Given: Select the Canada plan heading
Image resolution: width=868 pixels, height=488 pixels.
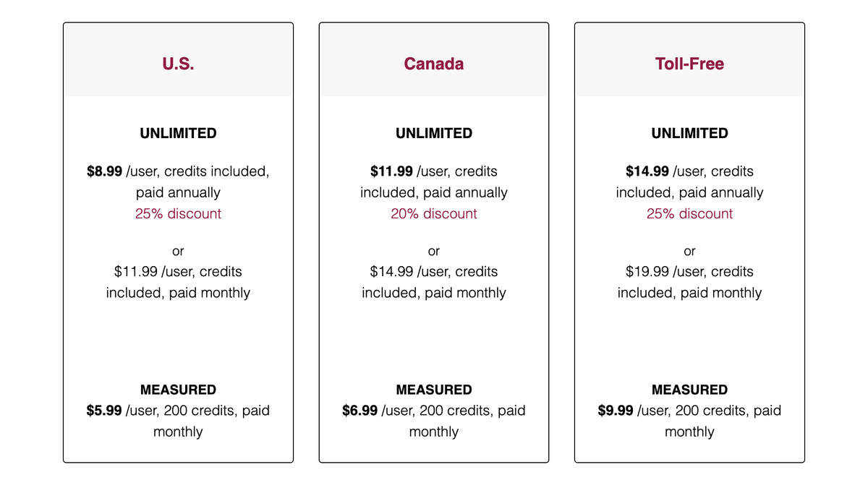Looking at the screenshot, I should pos(433,64).
